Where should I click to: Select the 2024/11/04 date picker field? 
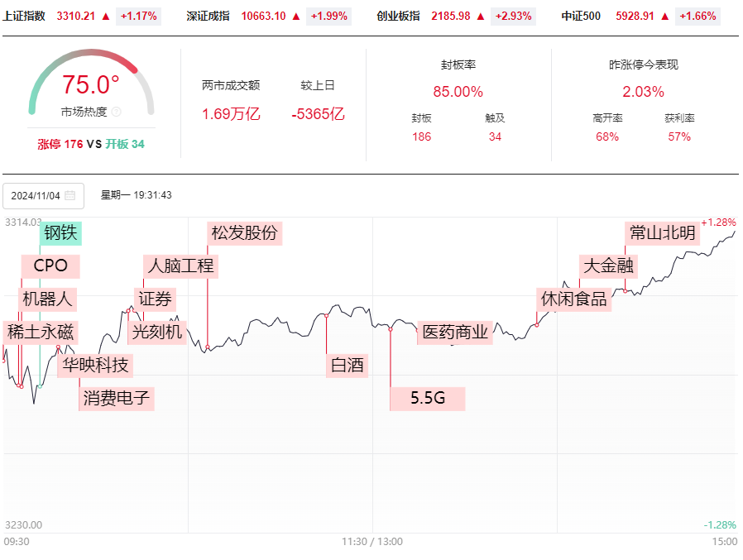(43, 196)
